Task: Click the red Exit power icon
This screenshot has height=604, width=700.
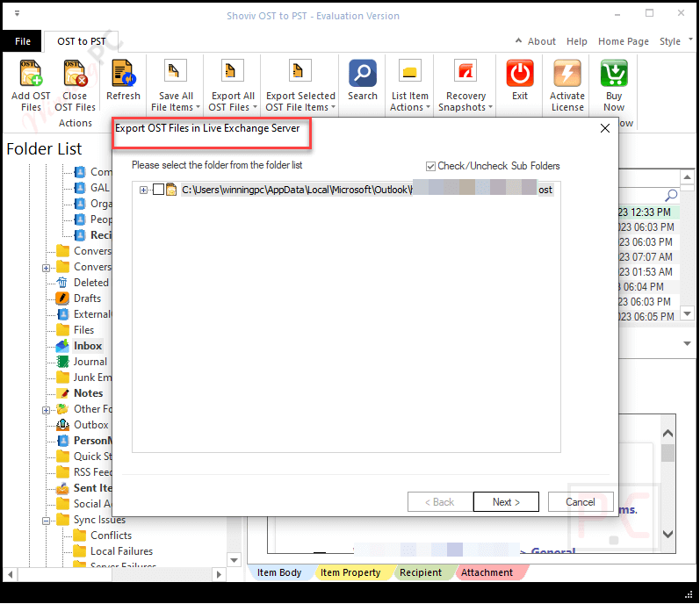Action: coord(520,73)
